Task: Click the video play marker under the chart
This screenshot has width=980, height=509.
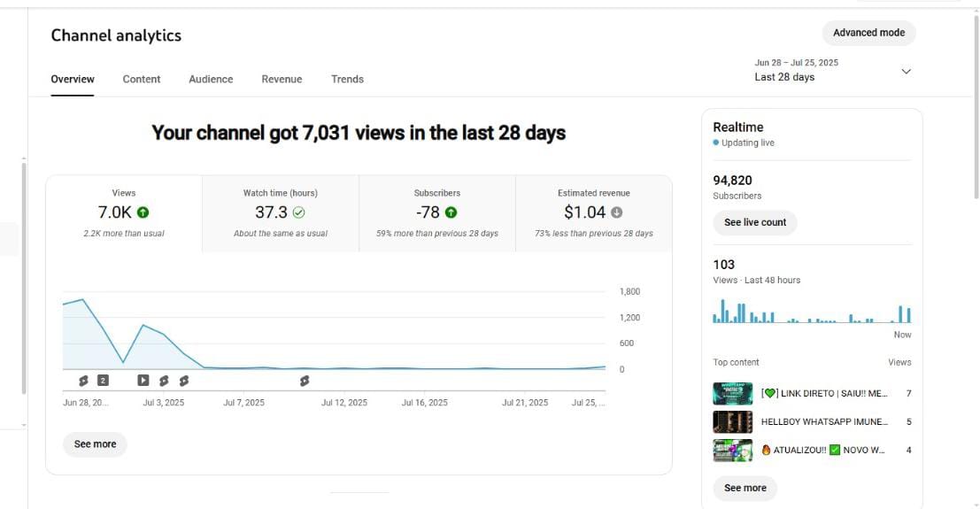Action: click(x=143, y=381)
